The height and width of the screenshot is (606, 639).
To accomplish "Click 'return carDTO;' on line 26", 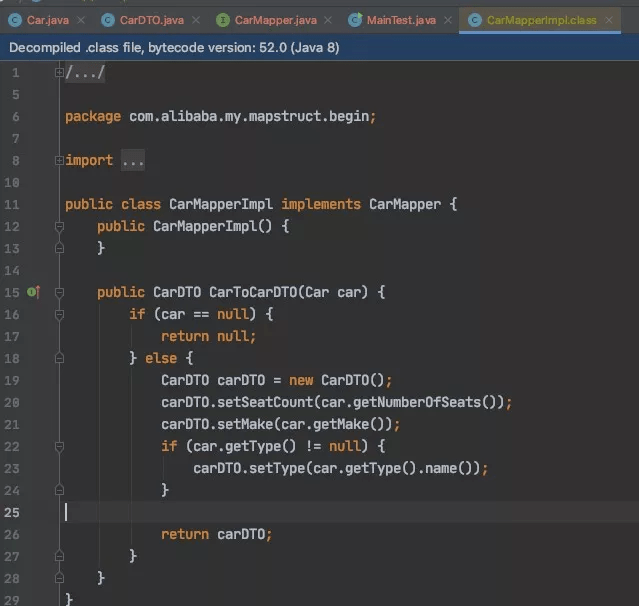I will tap(216, 534).
